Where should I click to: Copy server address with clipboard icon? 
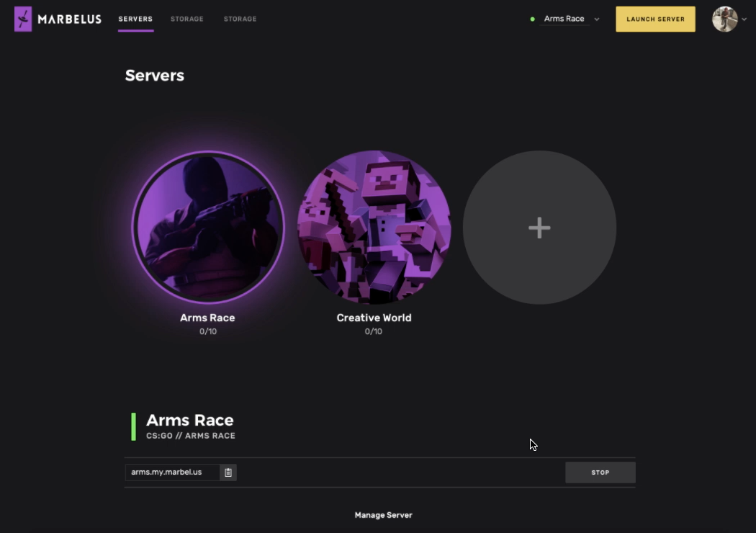[228, 472]
